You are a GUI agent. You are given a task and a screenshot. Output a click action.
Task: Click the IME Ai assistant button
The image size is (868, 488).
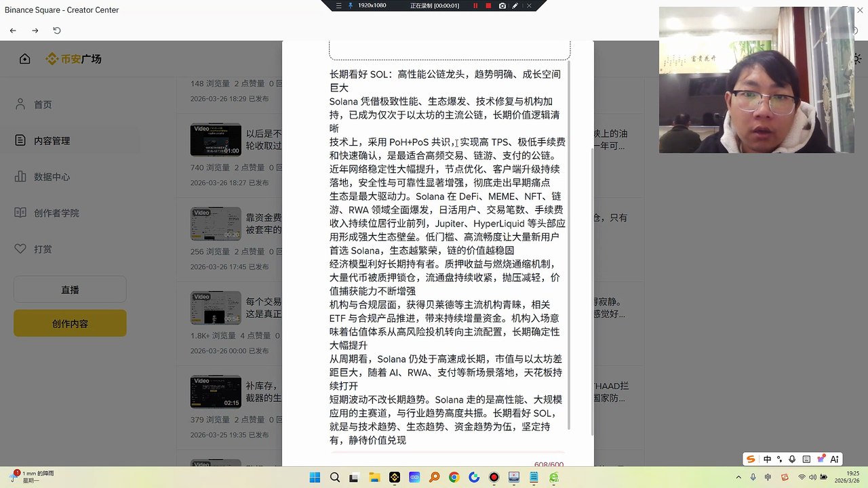(835, 459)
